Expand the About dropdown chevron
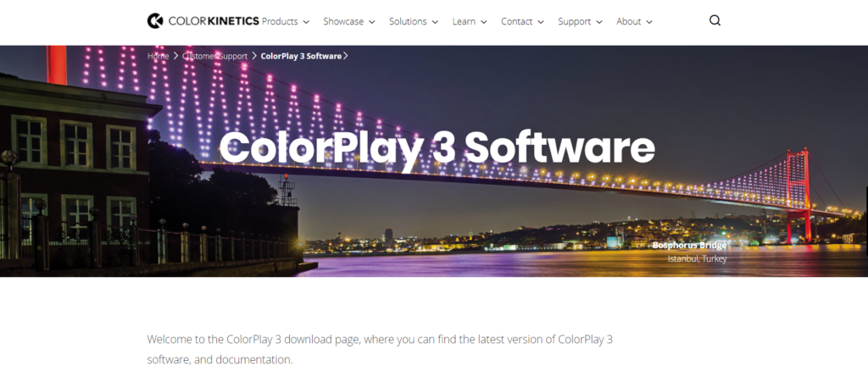 [x=648, y=22]
